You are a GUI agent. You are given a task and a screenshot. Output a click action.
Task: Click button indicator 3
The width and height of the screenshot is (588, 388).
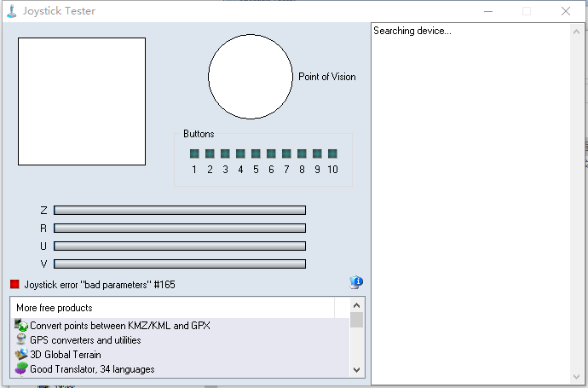point(225,153)
